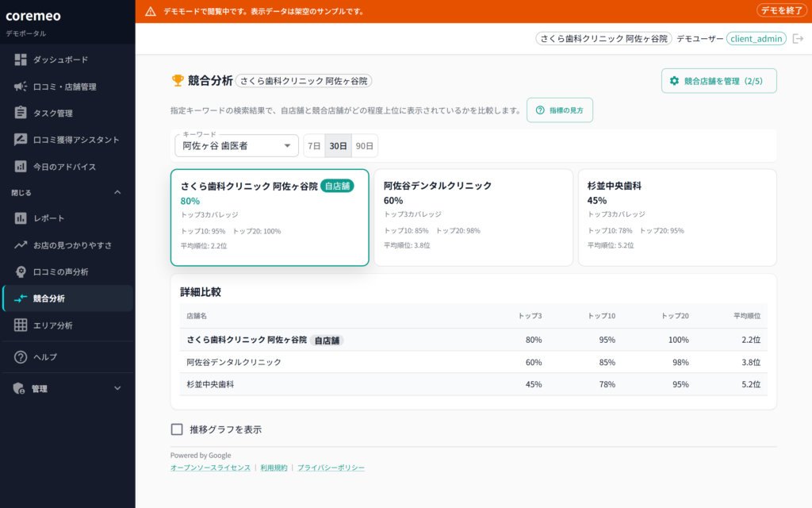Select the 杉並中央歯科 summary card
The image size is (812, 508).
point(677,217)
